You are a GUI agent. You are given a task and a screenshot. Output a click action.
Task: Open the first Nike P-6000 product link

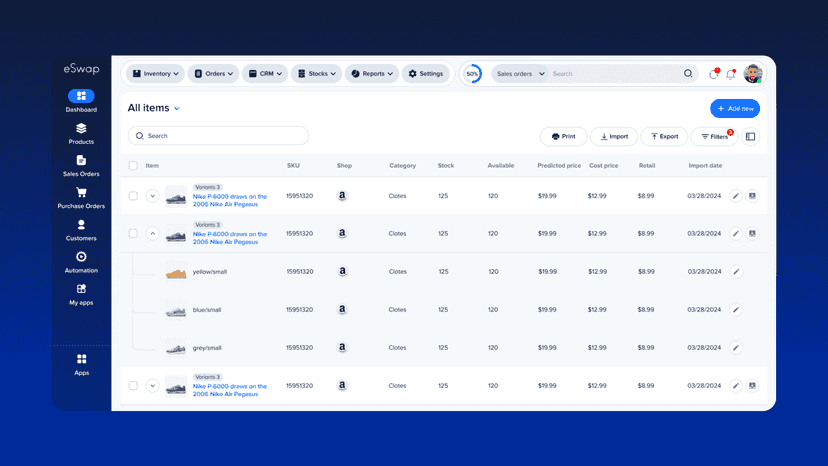pos(230,200)
